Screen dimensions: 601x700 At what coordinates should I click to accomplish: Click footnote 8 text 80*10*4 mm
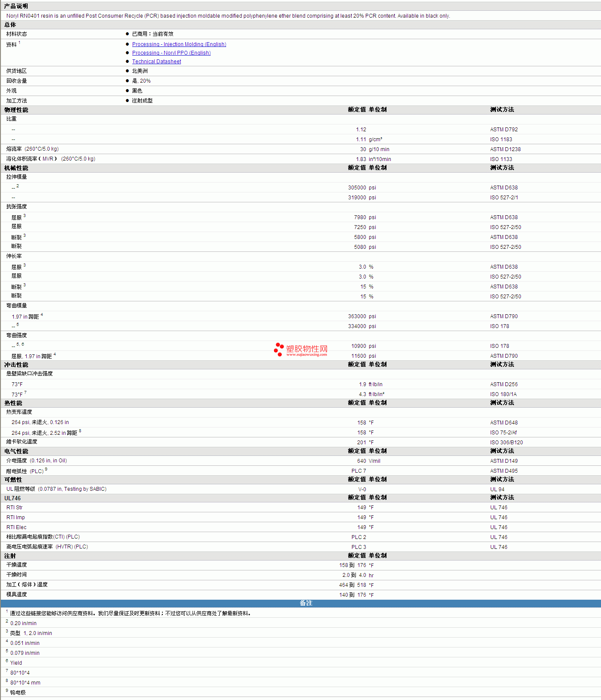click(25, 683)
